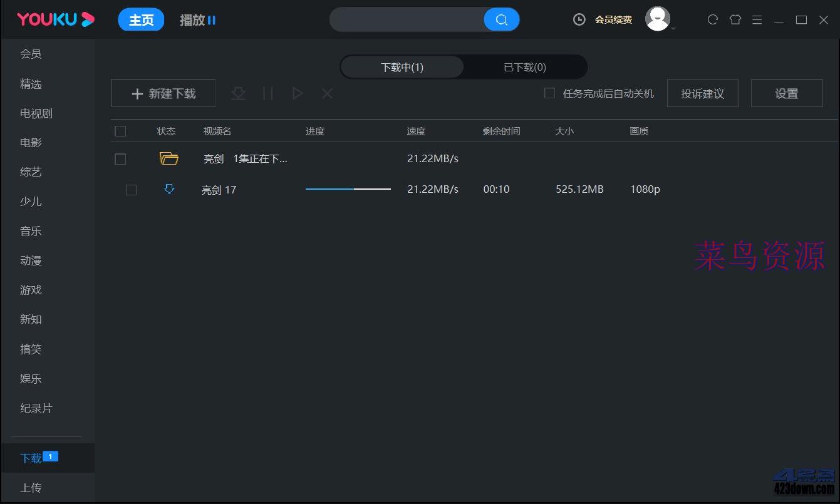Click the resume download play icon
This screenshot has height=504, width=840.
297,93
